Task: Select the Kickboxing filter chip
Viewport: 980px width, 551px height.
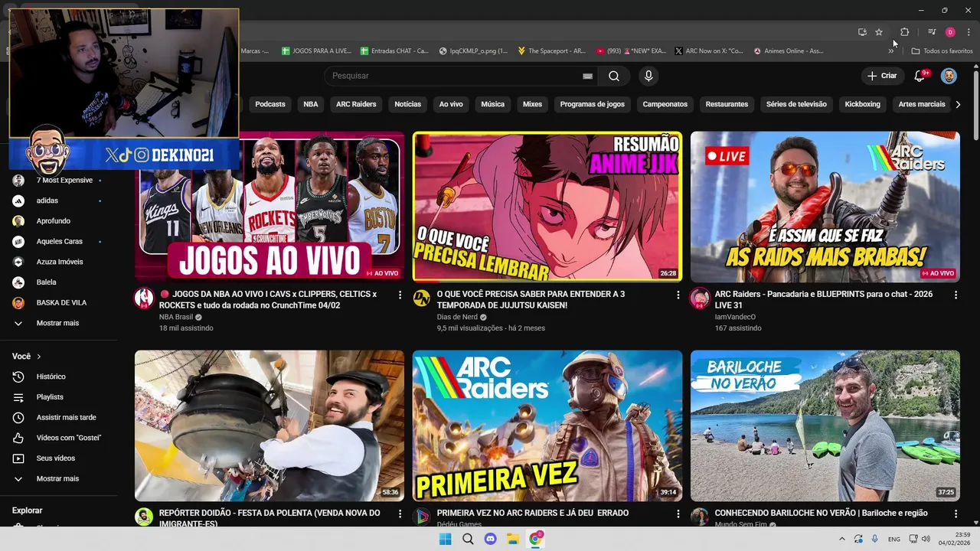Action: pos(863,104)
